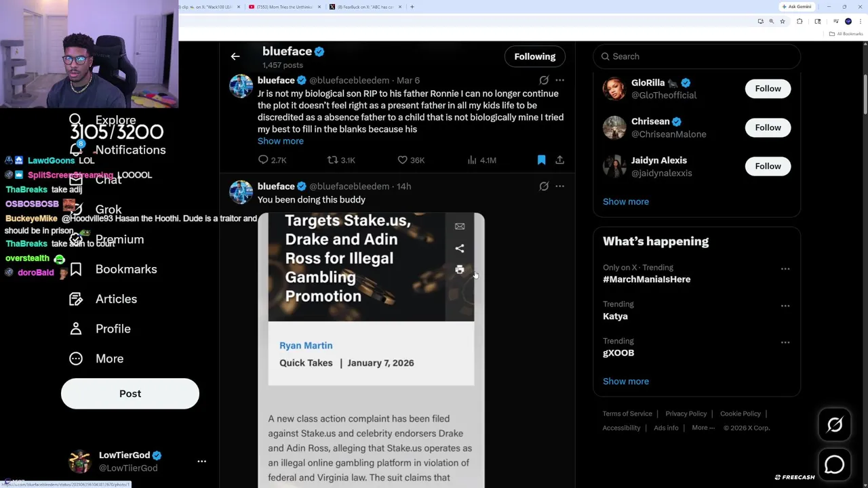Viewport: 868px width, 488px height.
Task: Open more options for the 14h post
Action: pos(559,186)
